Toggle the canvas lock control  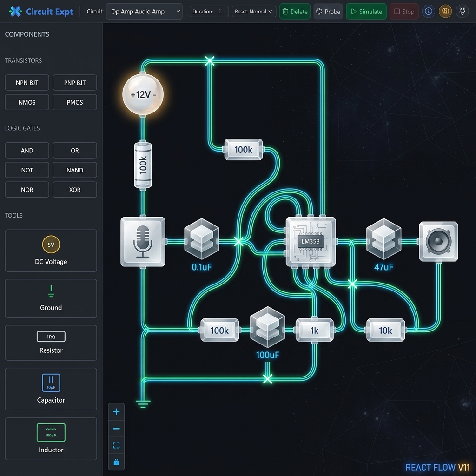116,462
